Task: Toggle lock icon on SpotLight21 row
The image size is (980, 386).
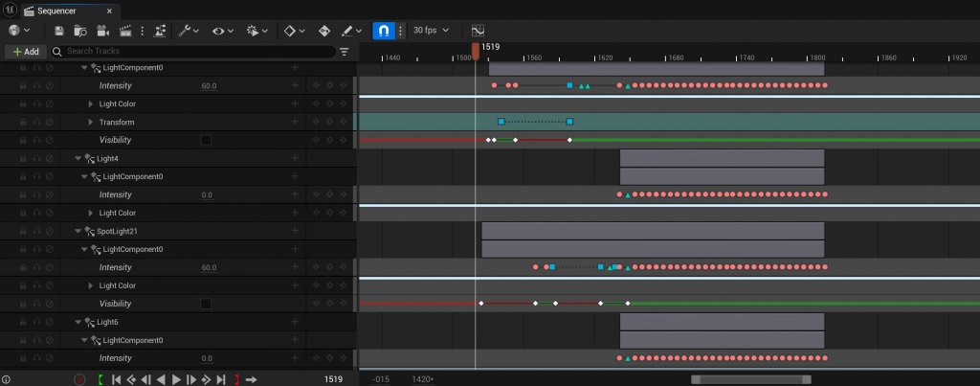Action: [x=23, y=231]
